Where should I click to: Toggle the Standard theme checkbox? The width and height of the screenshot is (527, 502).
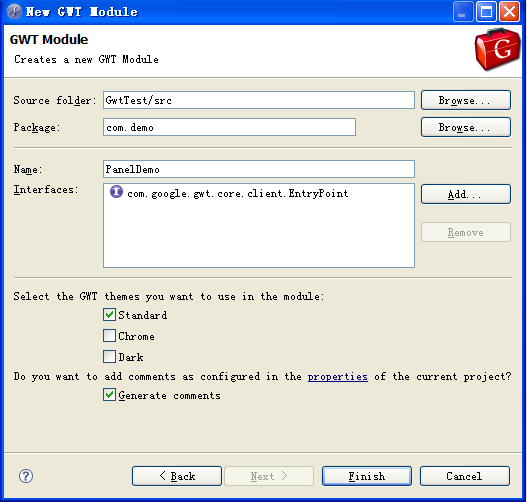click(x=109, y=315)
